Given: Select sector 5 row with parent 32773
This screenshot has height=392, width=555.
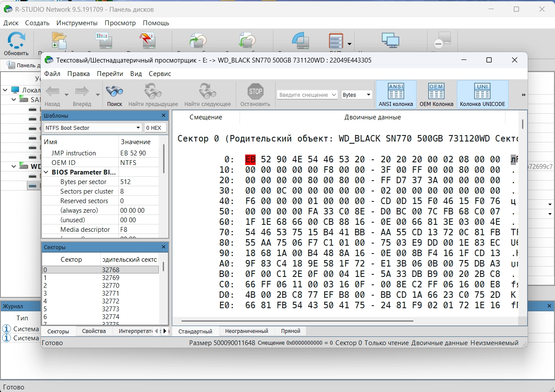Looking at the screenshot, I should pos(100,309).
